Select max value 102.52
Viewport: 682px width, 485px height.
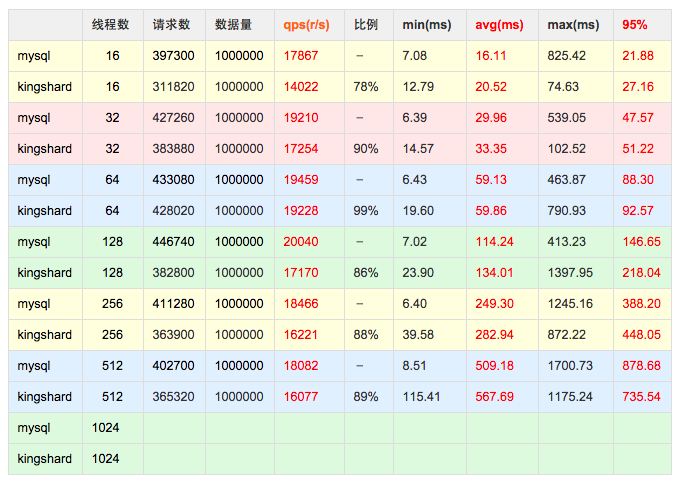(x=566, y=149)
